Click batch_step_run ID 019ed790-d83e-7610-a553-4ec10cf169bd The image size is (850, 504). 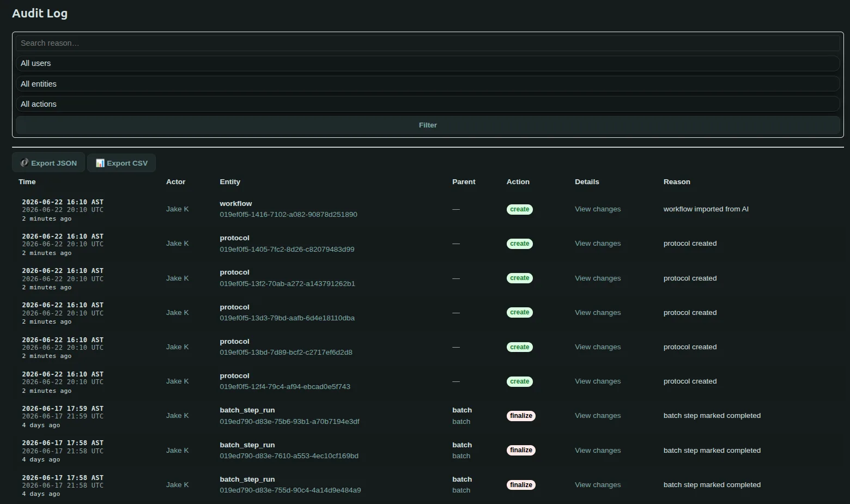coord(289,456)
